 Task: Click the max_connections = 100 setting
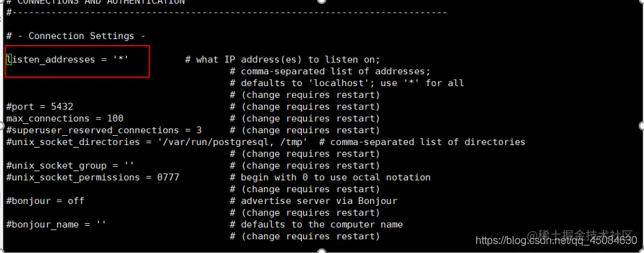[65, 119]
